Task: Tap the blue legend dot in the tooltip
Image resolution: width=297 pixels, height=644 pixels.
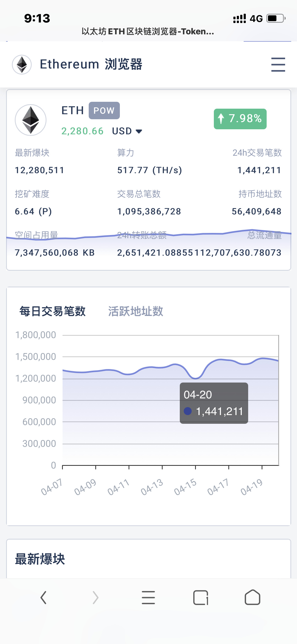Action: [x=188, y=411]
